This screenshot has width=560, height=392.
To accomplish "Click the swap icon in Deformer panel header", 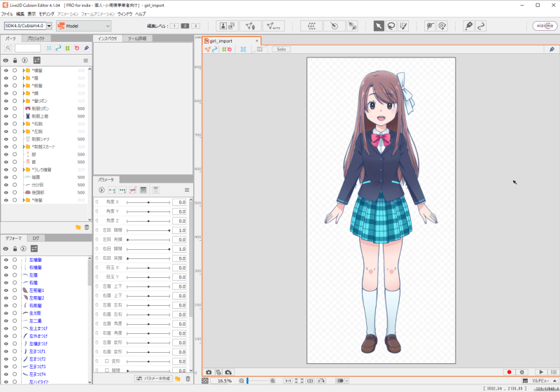I will pos(34,248).
